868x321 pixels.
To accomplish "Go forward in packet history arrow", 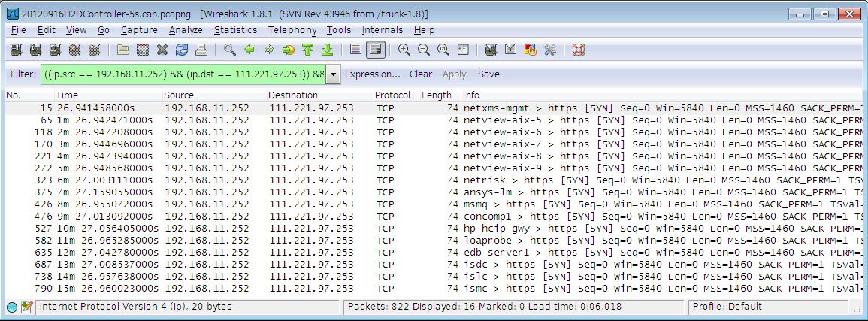I will pyautogui.click(x=269, y=50).
